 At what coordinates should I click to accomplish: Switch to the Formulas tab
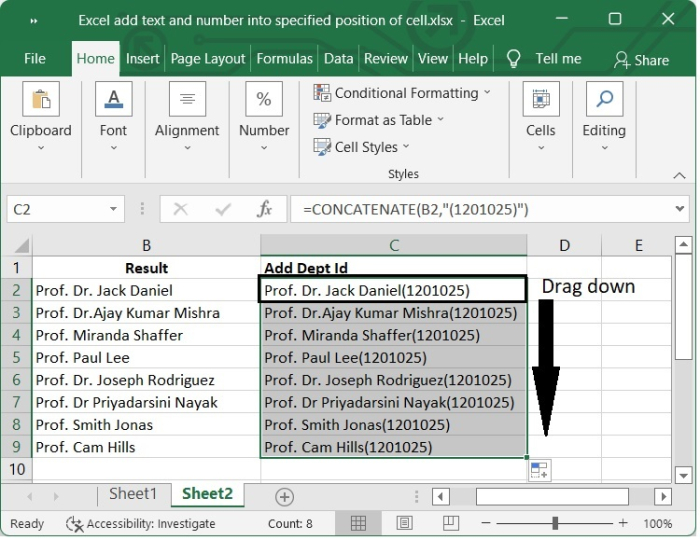pyautogui.click(x=284, y=59)
